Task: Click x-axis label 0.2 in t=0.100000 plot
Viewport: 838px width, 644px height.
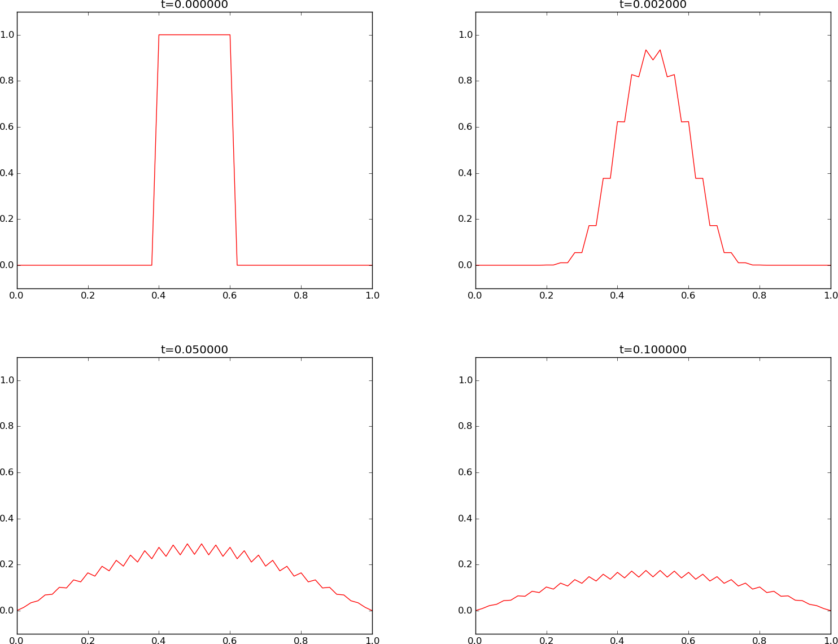Action: [546, 640]
